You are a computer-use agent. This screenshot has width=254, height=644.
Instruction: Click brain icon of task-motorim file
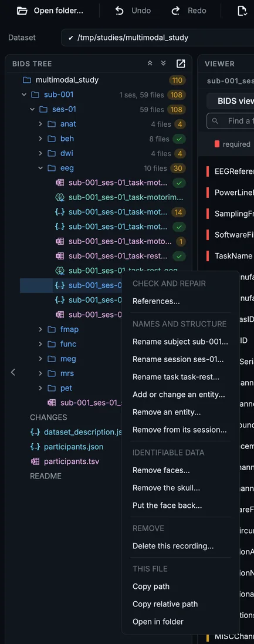[x=60, y=198]
